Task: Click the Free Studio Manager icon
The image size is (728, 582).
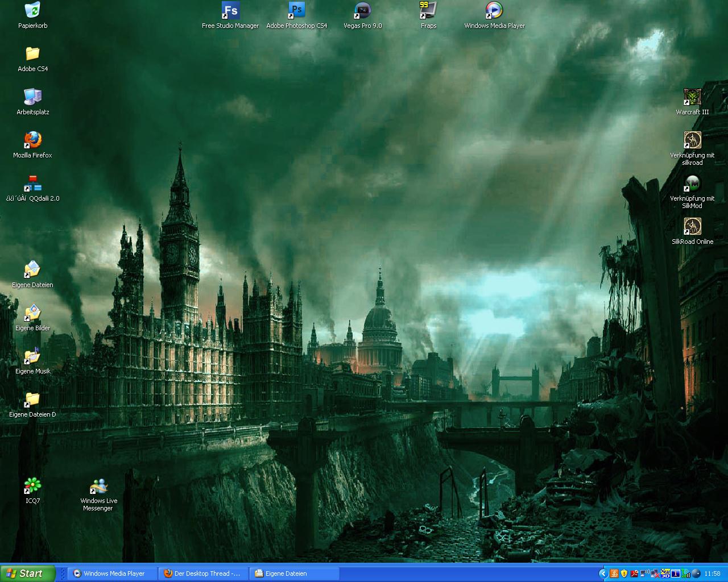Action: click(x=230, y=10)
